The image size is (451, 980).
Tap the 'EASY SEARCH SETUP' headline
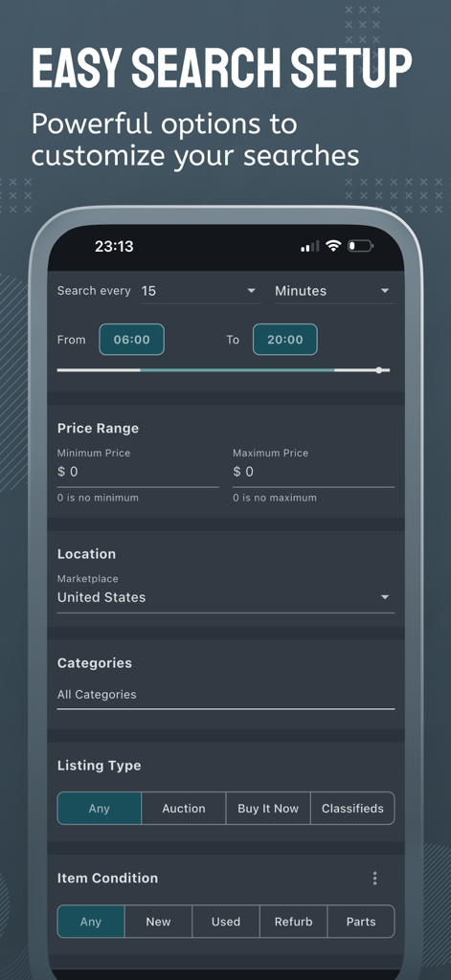coord(222,68)
